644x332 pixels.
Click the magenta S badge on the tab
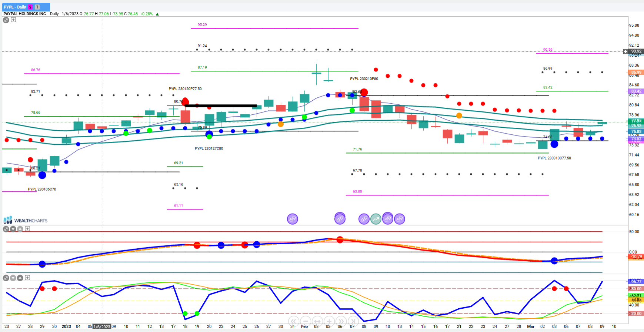[30, 7]
